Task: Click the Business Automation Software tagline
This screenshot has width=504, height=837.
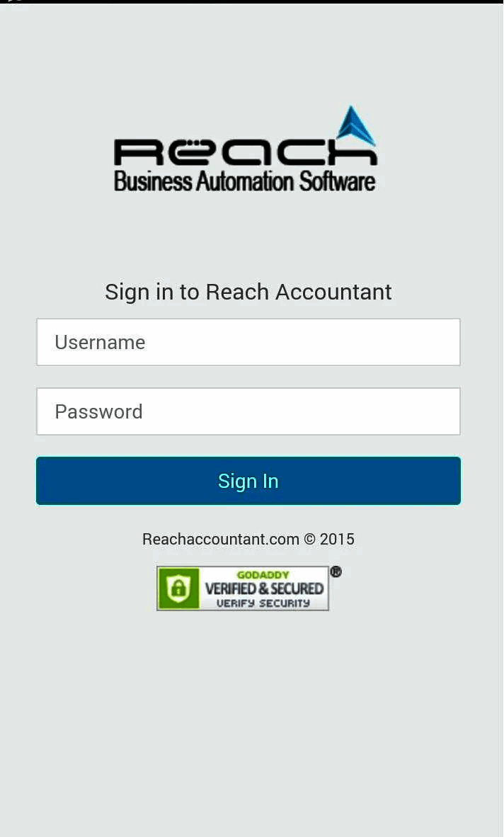Action: (x=245, y=181)
